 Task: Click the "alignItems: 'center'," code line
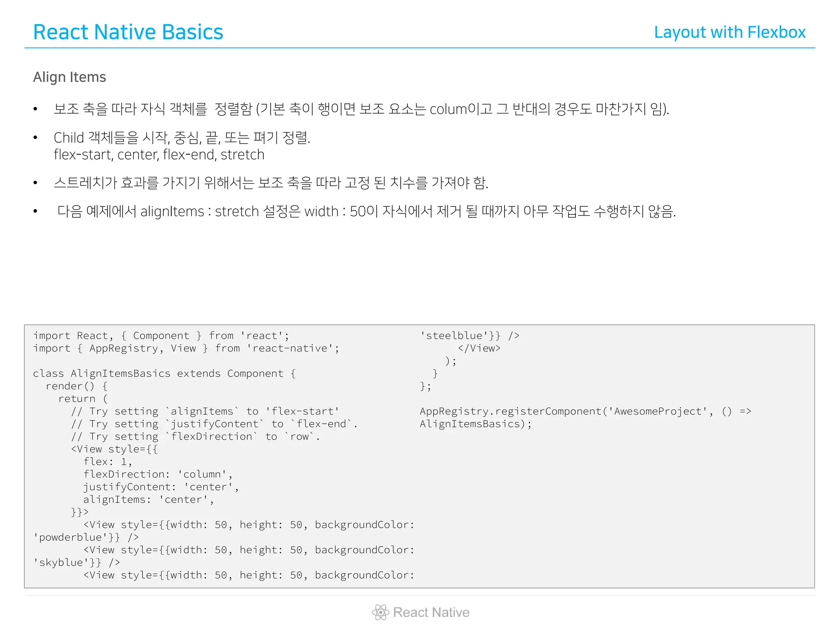pos(148,500)
